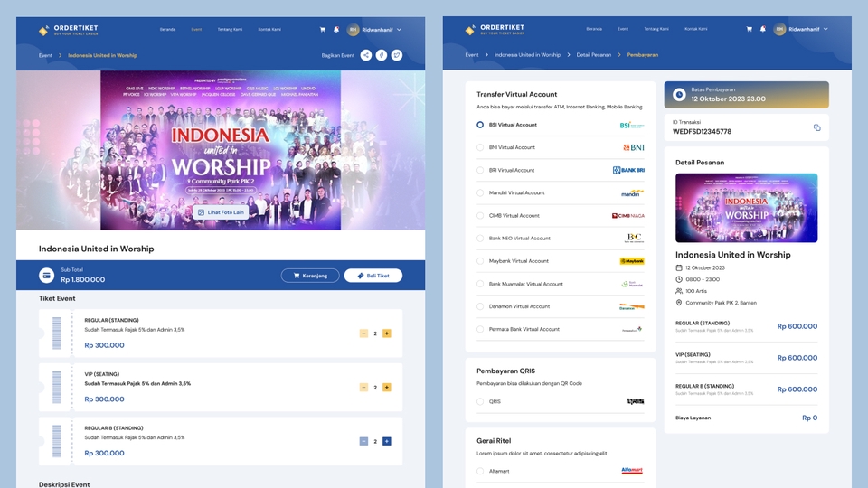The height and width of the screenshot is (488, 868).
Task: Select BSI Virtual Account radio option
Action: tap(480, 125)
